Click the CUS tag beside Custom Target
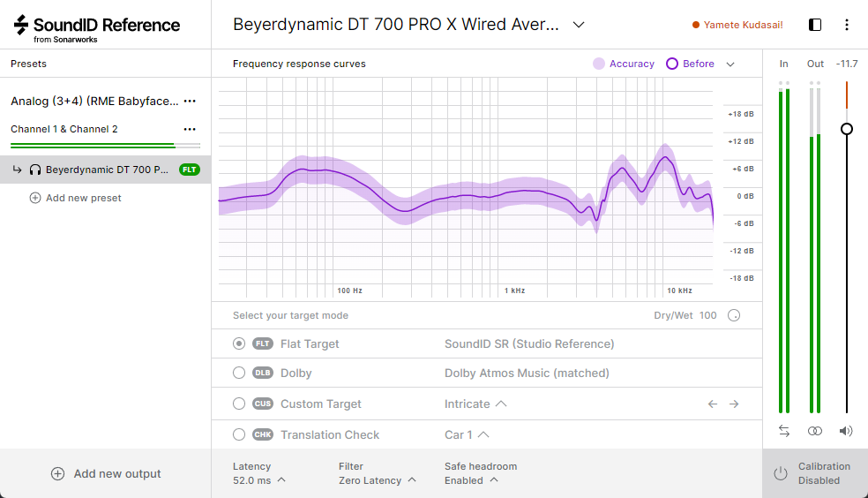This screenshot has height=498, width=868. (x=263, y=404)
